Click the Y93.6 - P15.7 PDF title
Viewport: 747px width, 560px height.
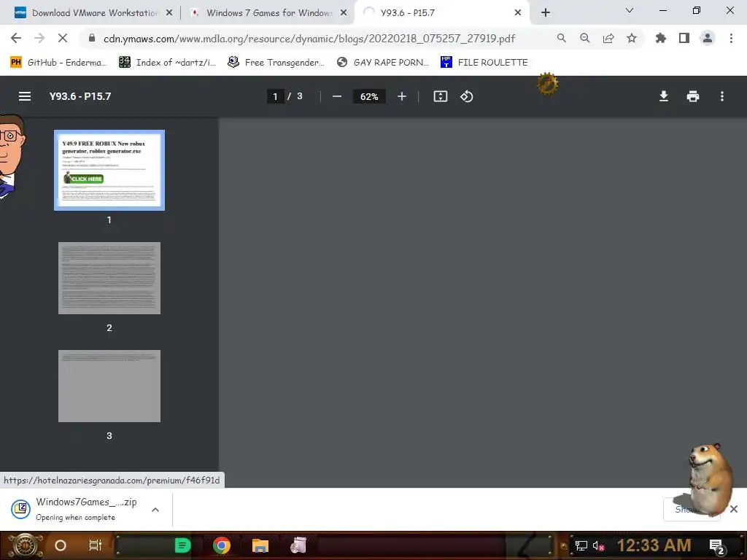pyautogui.click(x=80, y=96)
